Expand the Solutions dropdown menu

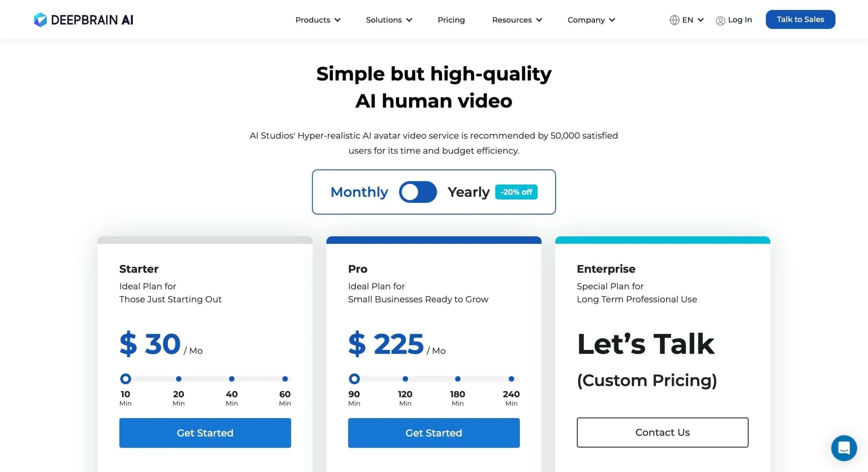(389, 20)
